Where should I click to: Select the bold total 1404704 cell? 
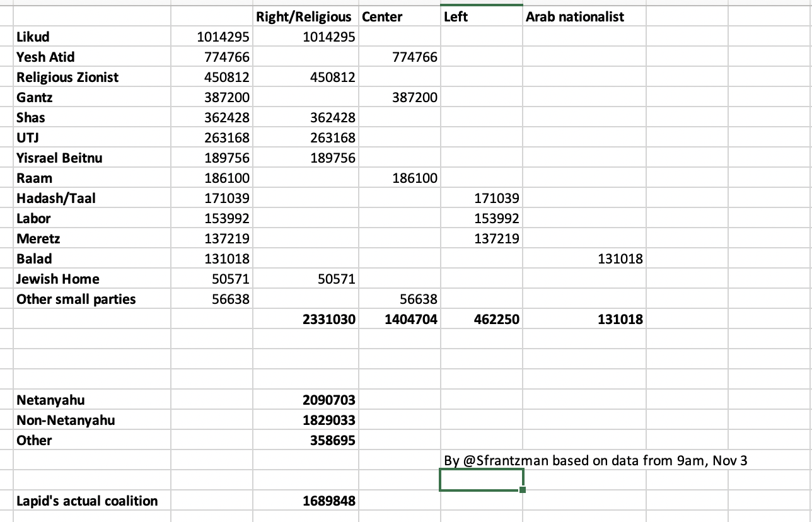pos(411,319)
